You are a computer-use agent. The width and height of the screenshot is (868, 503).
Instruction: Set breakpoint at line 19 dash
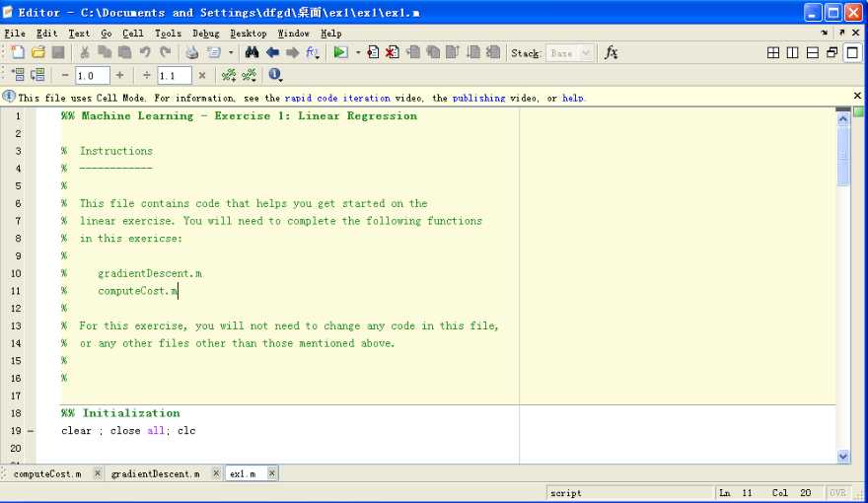click(x=31, y=431)
